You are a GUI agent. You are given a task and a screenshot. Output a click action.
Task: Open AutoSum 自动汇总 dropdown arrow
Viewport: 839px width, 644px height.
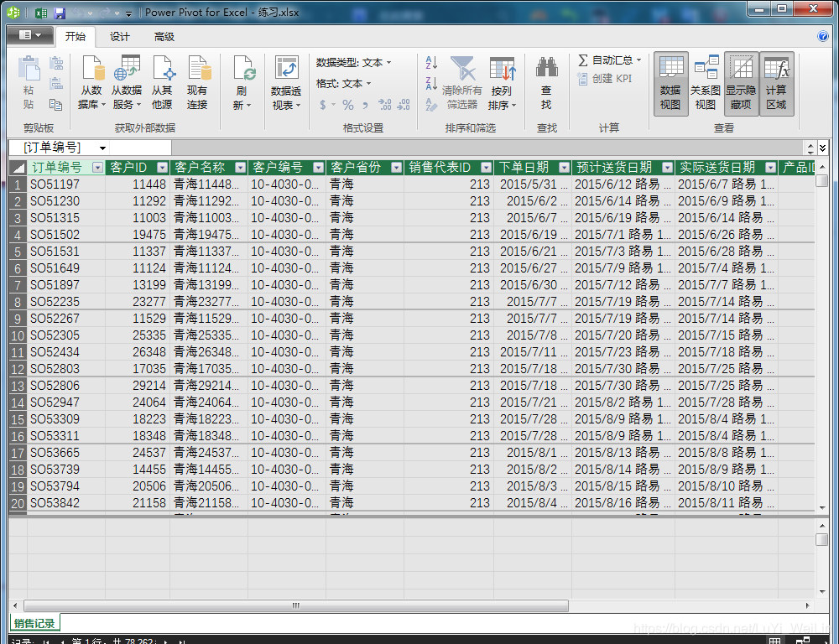[638, 60]
